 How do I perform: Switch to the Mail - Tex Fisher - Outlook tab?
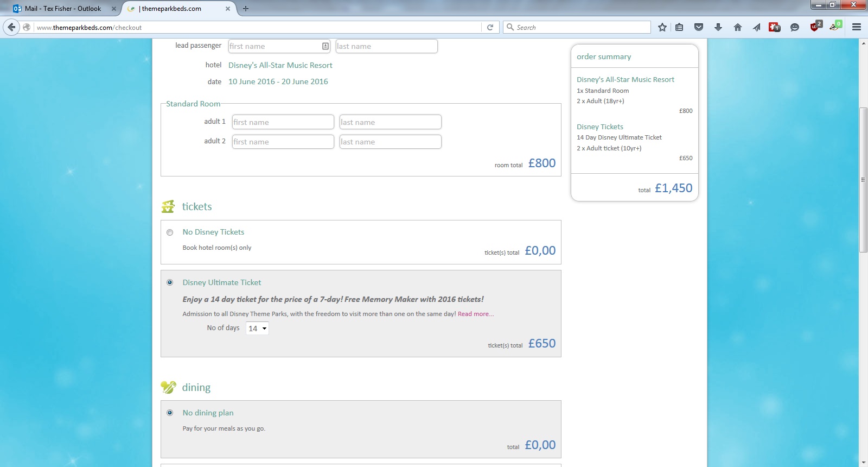click(63, 9)
